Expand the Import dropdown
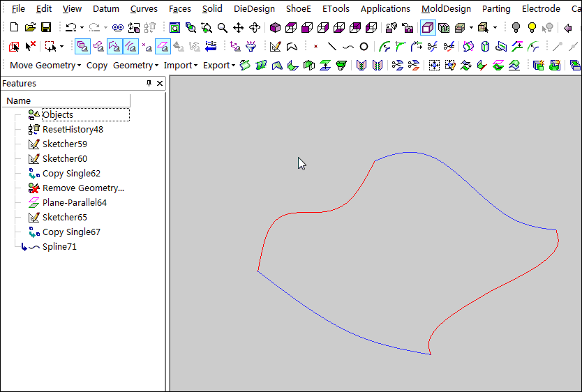Image resolution: width=582 pixels, height=392 pixels. coord(181,65)
